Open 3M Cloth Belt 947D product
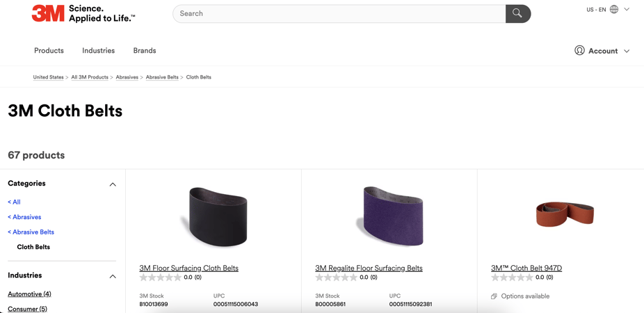The width and height of the screenshot is (644, 313). (x=526, y=268)
